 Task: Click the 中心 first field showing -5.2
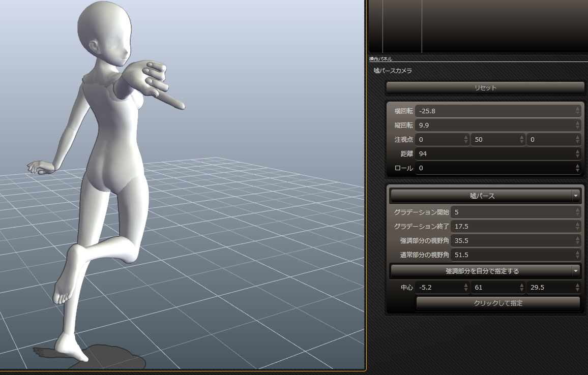click(438, 288)
